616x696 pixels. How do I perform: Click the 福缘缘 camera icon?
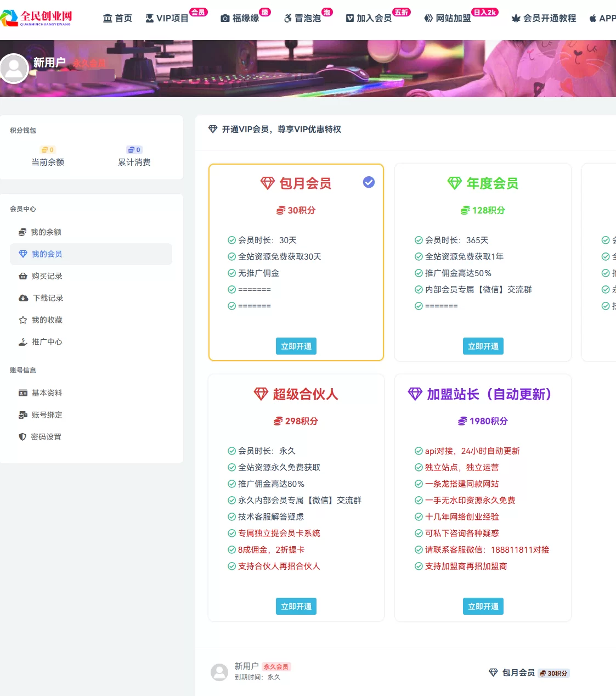225,18
